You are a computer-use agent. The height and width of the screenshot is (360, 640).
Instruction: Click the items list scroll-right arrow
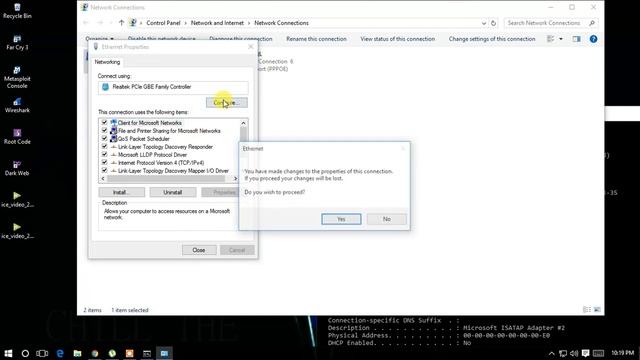pyautogui.click(x=235, y=179)
